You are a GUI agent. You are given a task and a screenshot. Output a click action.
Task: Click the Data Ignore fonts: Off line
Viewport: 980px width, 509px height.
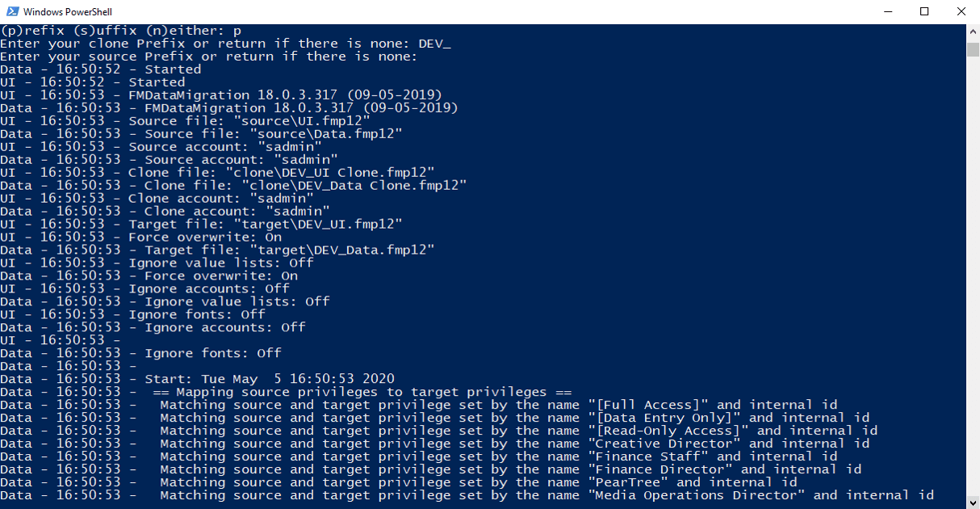(141, 353)
